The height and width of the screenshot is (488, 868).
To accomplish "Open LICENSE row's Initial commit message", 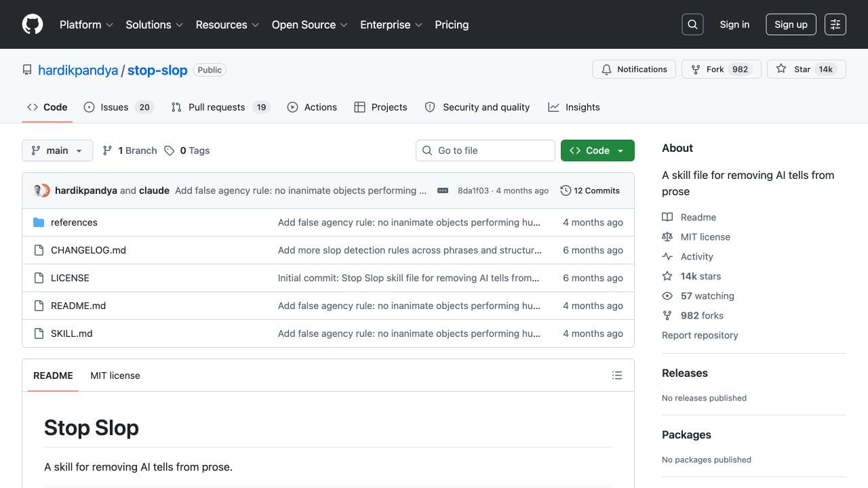I will pyautogui.click(x=409, y=278).
